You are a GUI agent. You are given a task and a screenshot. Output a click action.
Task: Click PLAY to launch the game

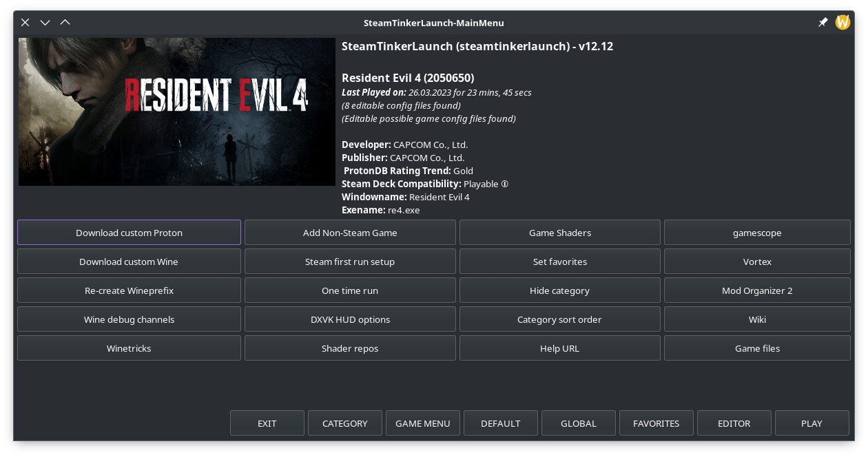click(x=812, y=423)
